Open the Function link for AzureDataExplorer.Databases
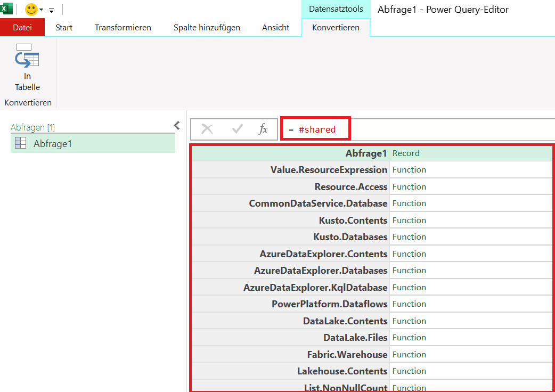This screenshot has height=392, width=555. [409, 271]
